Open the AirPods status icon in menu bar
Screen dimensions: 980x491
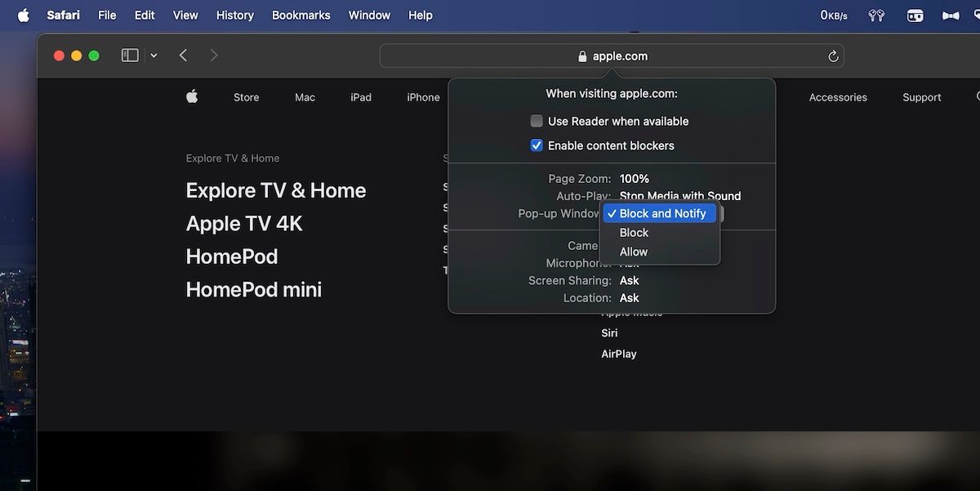(x=875, y=14)
